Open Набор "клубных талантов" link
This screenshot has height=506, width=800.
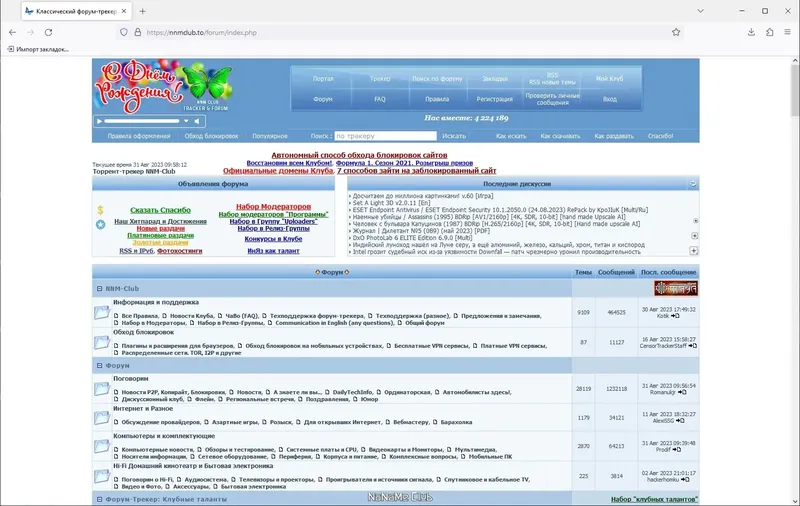click(x=655, y=499)
